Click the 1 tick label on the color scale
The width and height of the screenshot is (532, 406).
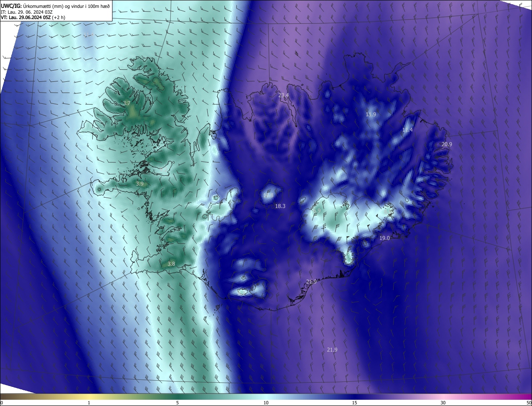pos(89,403)
